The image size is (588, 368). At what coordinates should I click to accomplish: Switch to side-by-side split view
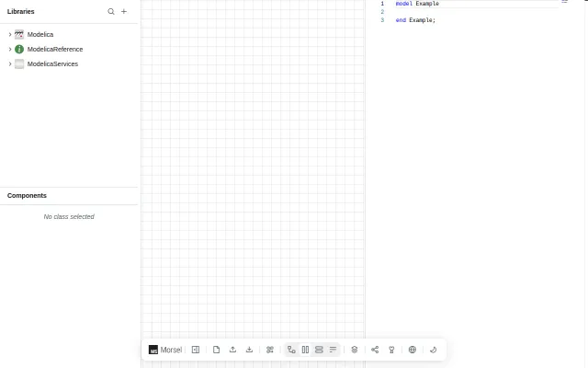(x=305, y=350)
